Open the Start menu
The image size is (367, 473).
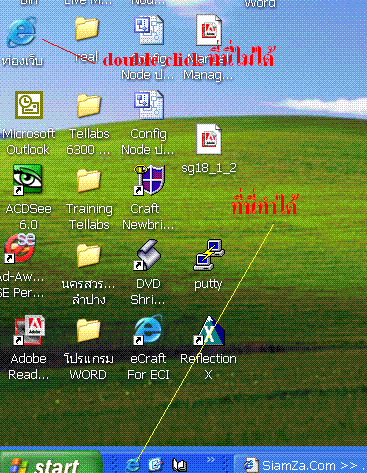tap(51, 463)
